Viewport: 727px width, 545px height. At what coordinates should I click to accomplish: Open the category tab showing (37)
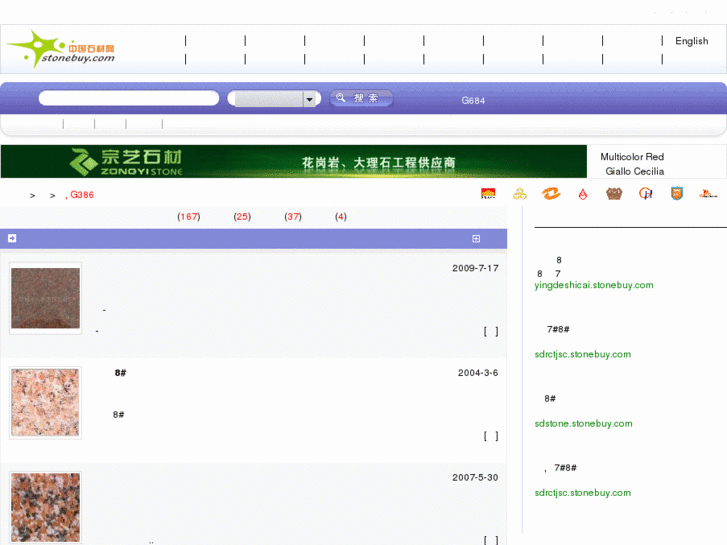[293, 216]
